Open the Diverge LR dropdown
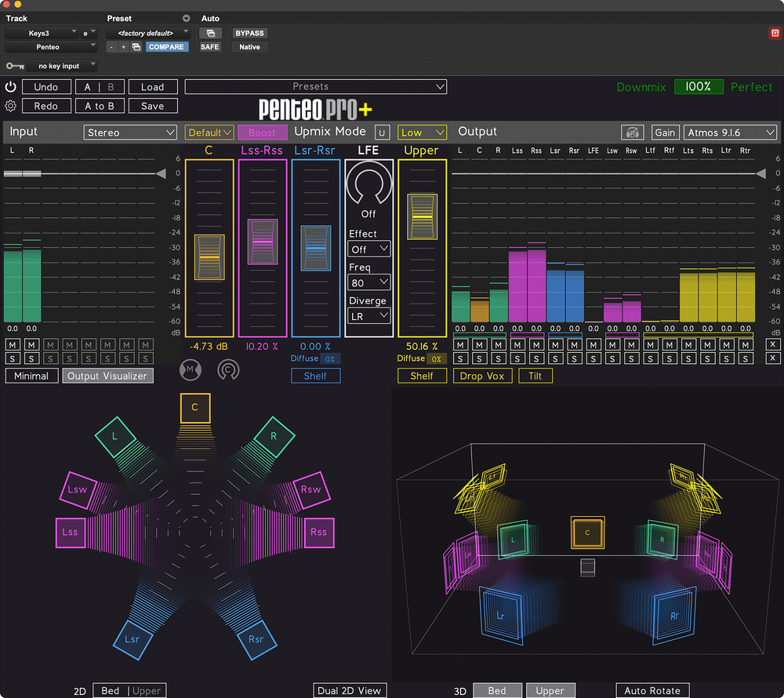This screenshot has width=784, height=698. [369, 316]
